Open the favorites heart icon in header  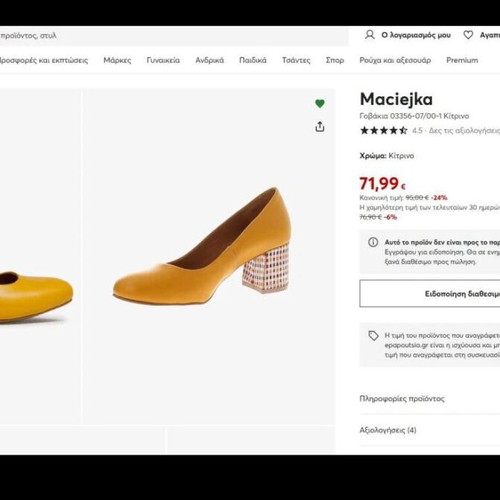[468, 35]
